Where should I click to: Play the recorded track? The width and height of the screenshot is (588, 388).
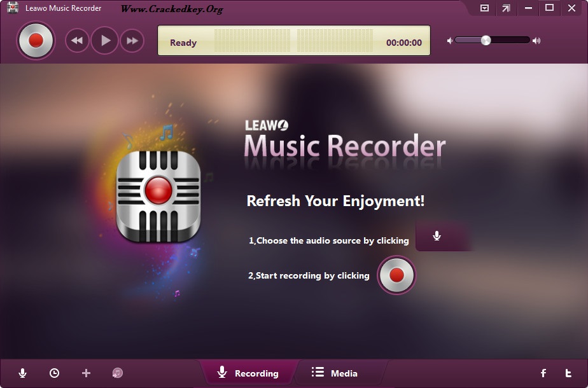pyautogui.click(x=105, y=41)
